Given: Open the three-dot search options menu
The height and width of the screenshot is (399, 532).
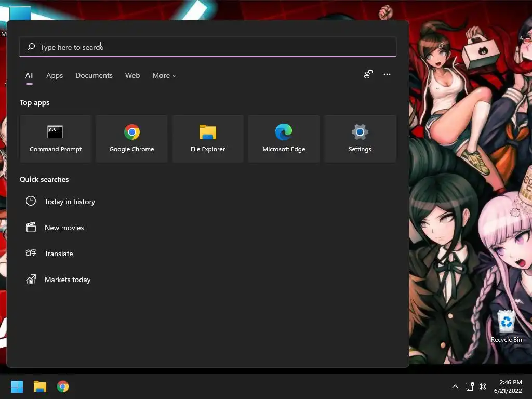Looking at the screenshot, I should pyautogui.click(x=387, y=74).
